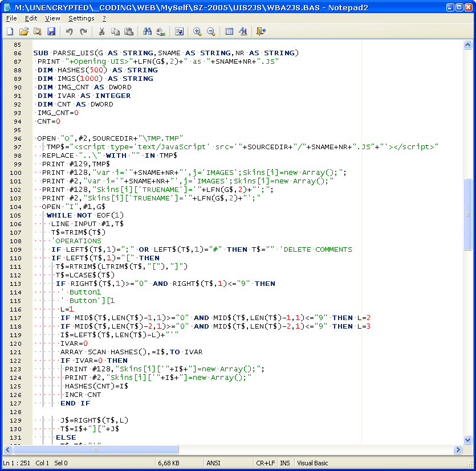Click the 'DELETE COMMENTS comment text
476x471 pixels.
[316, 249]
